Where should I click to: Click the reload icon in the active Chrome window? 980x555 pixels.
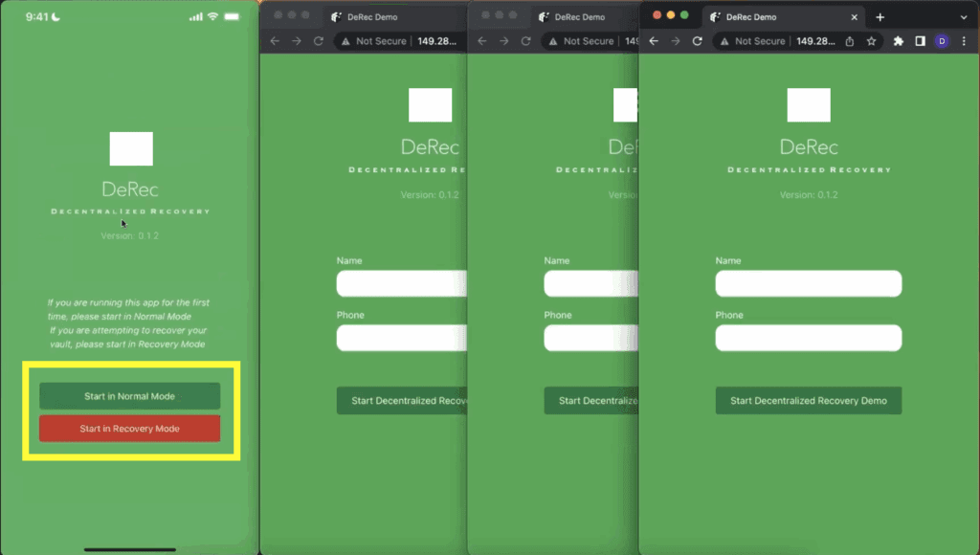click(x=697, y=41)
